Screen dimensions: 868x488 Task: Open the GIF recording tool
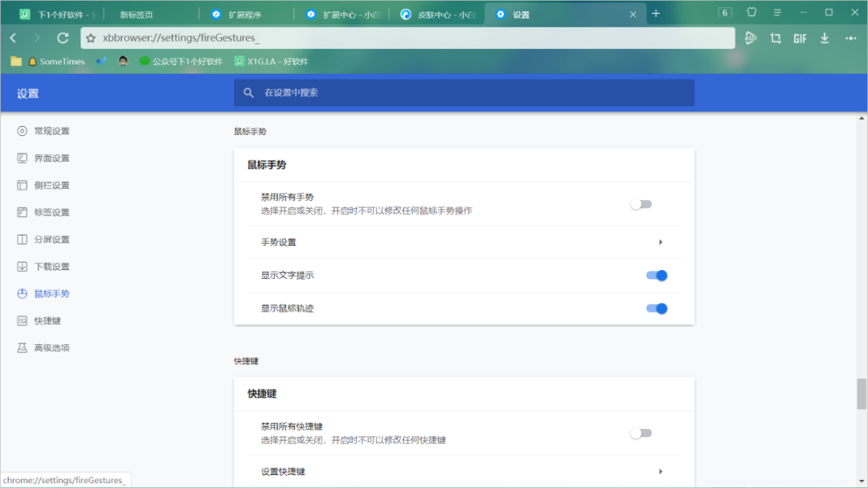[x=800, y=38]
